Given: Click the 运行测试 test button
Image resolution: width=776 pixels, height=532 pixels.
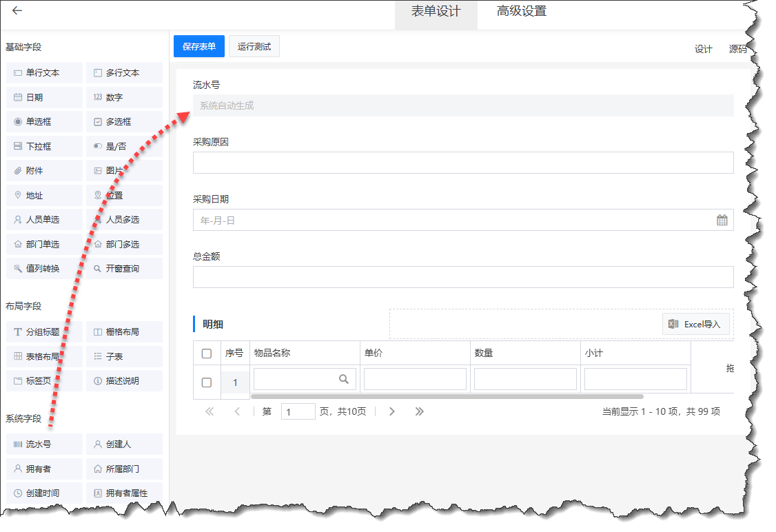Looking at the screenshot, I should pyautogui.click(x=254, y=46).
